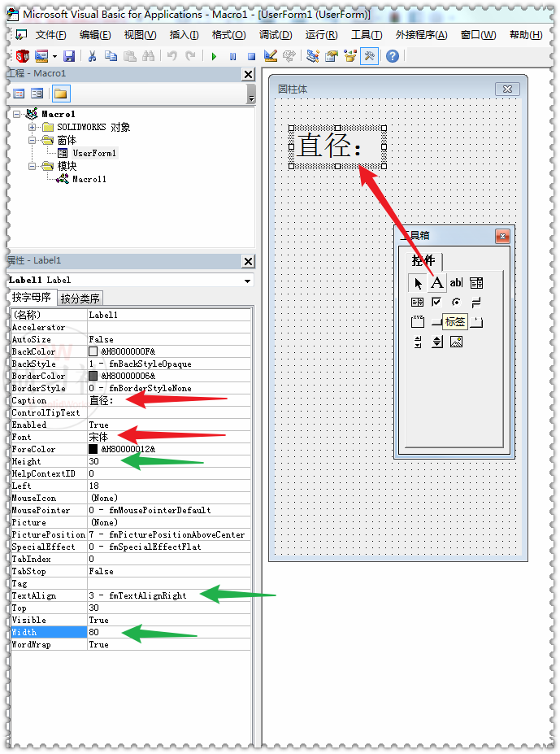Select the OptionButton control in toolbox

click(x=456, y=302)
